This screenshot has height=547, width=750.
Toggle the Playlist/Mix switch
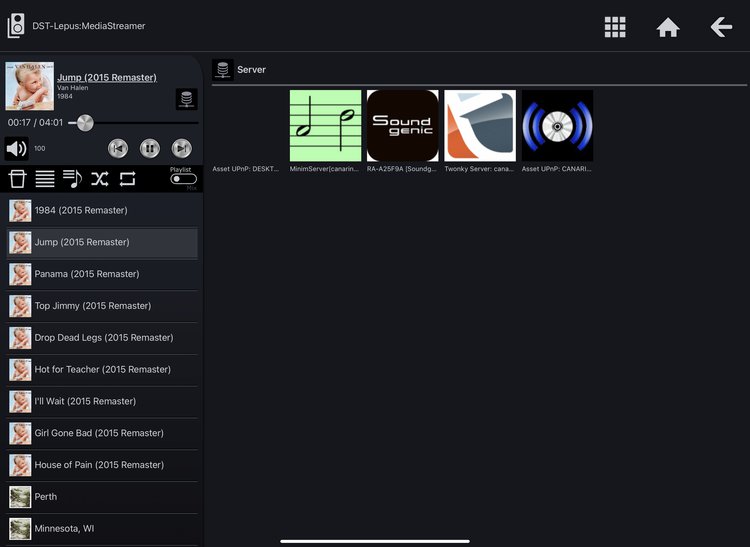(x=183, y=179)
